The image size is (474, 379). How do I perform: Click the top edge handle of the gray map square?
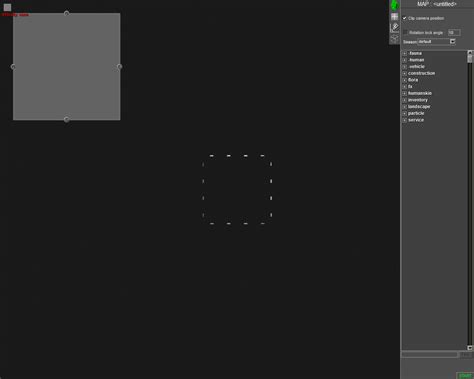tap(66, 13)
